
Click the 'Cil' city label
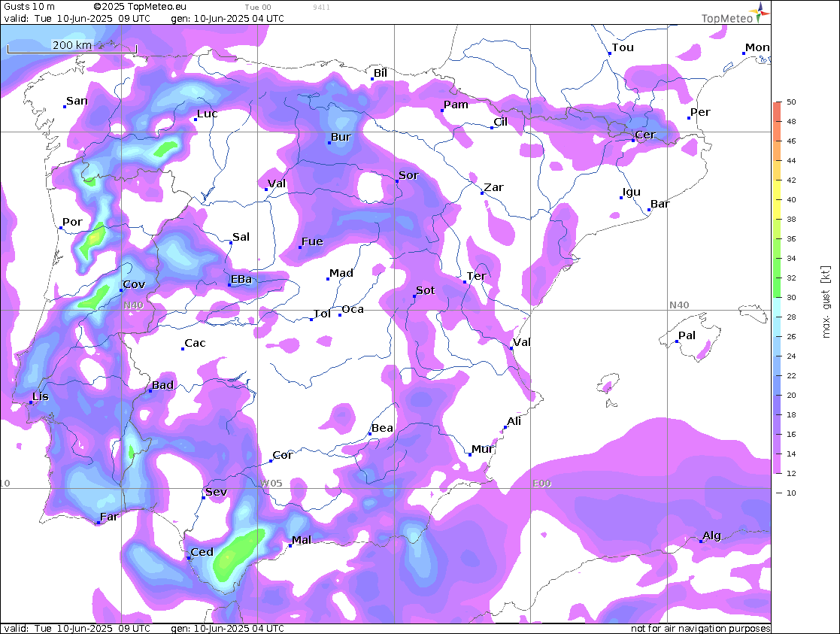tap(500, 122)
